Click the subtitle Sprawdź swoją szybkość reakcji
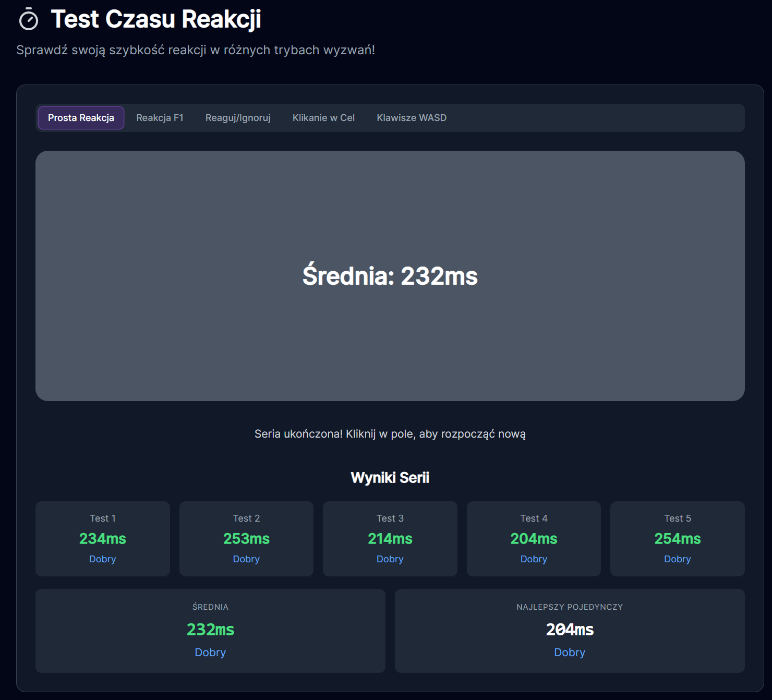 click(x=196, y=50)
